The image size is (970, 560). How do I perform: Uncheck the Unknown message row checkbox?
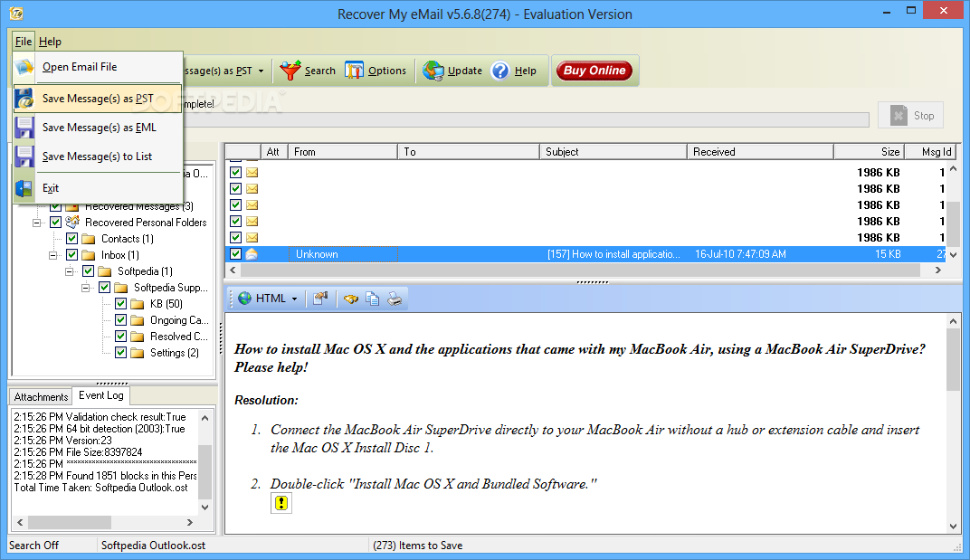(x=235, y=253)
